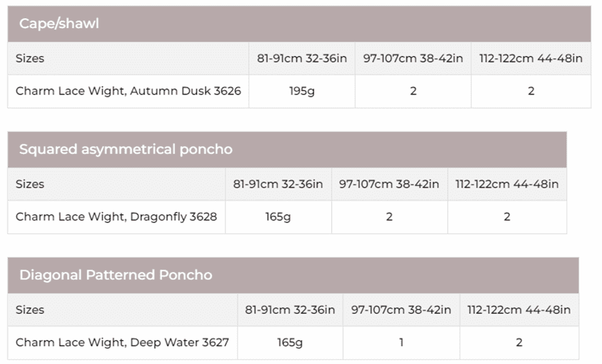Click the 195g quantity cell
The width and height of the screenshot is (602, 364).
click(302, 91)
